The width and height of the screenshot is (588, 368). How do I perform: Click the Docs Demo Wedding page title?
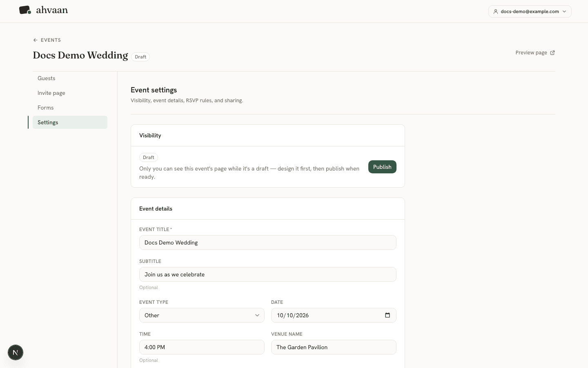click(x=80, y=55)
